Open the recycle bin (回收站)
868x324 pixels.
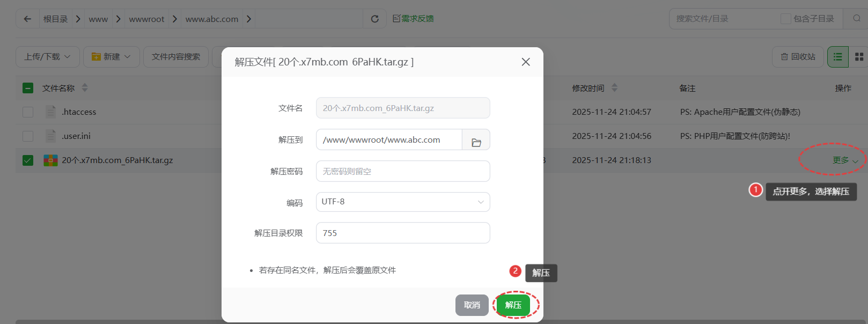pyautogui.click(x=798, y=57)
